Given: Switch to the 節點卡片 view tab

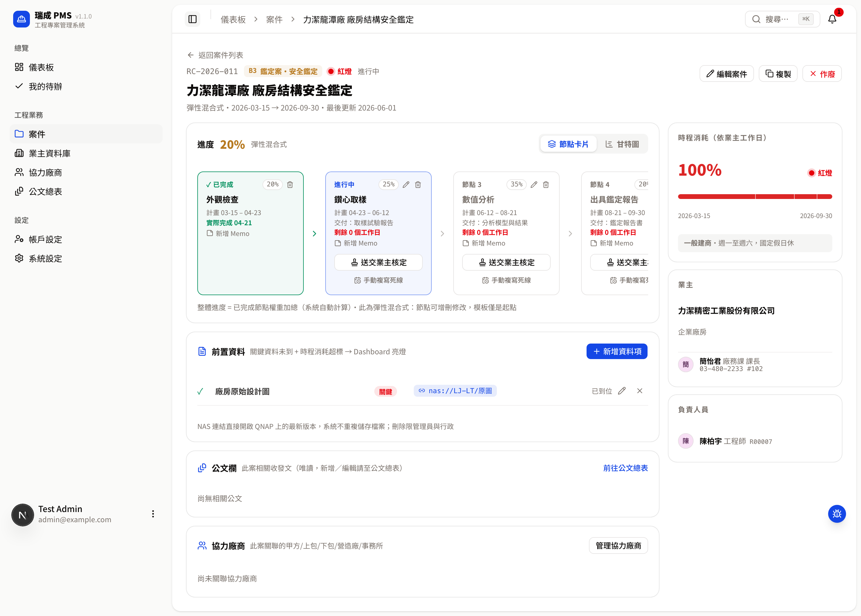Looking at the screenshot, I should point(568,144).
